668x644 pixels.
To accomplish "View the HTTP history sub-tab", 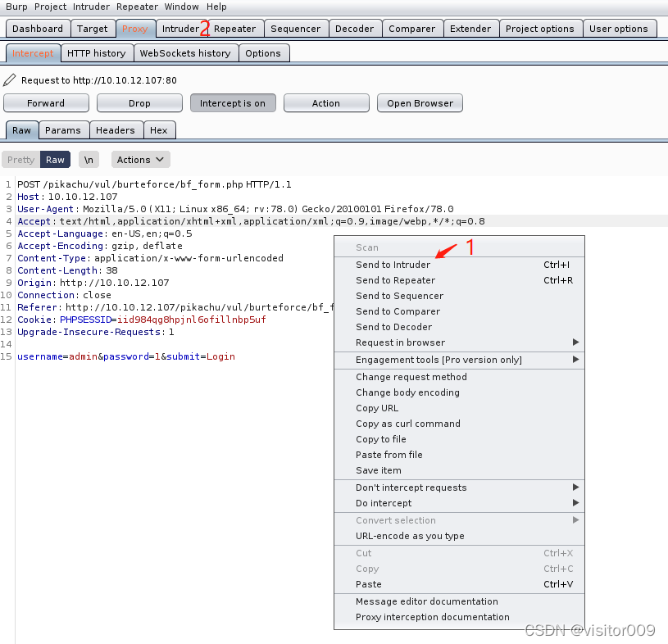I will pos(97,53).
